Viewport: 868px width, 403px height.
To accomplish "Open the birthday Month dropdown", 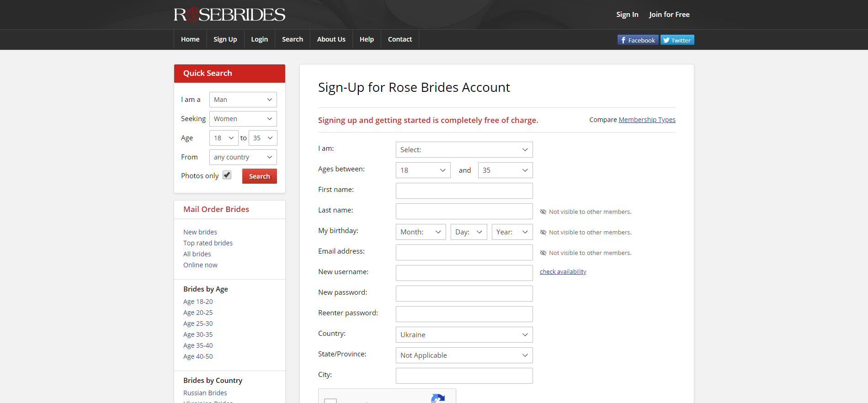I will [x=421, y=232].
